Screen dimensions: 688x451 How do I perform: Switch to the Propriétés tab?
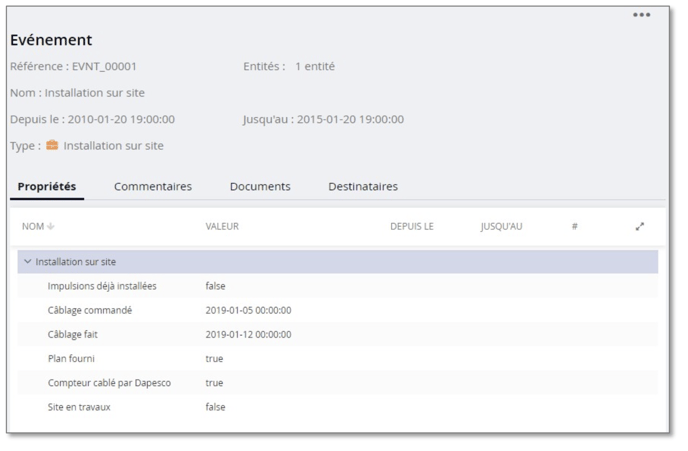tap(47, 186)
